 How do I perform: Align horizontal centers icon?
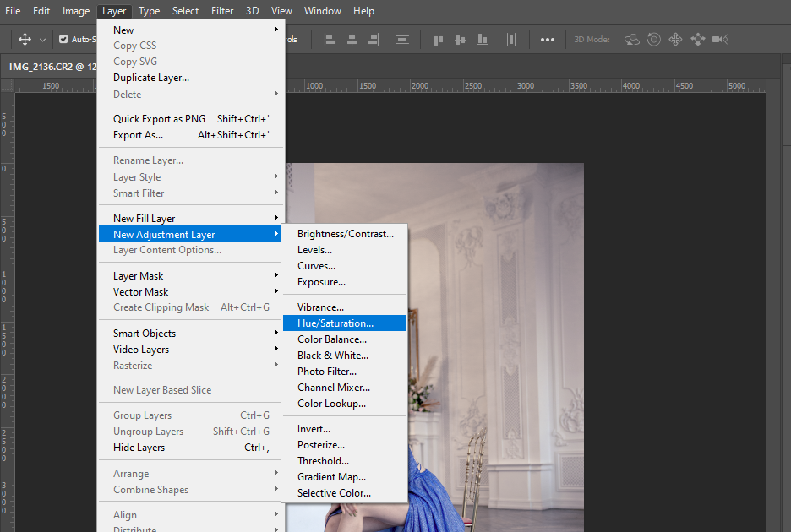click(x=352, y=40)
